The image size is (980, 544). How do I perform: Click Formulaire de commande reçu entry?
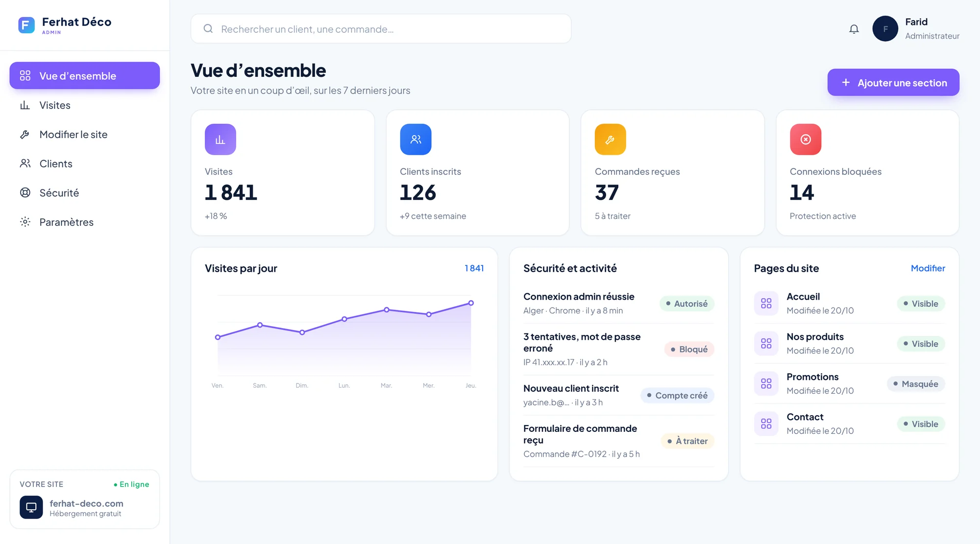click(x=618, y=441)
